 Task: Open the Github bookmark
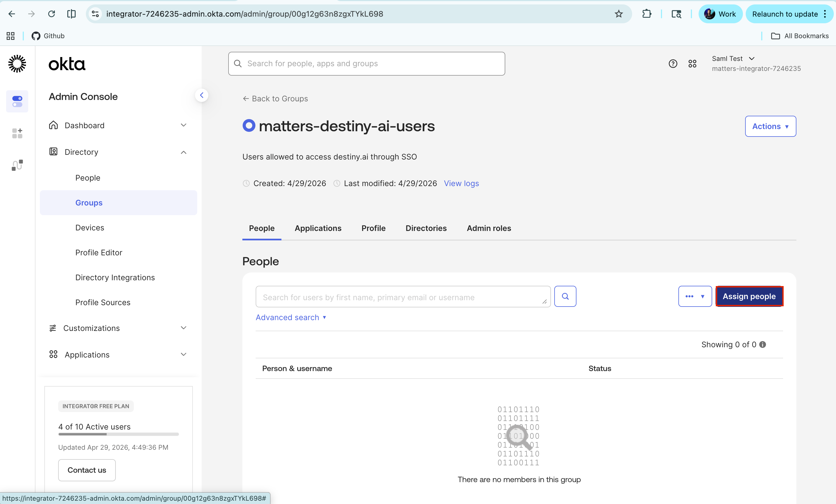point(48,36)
